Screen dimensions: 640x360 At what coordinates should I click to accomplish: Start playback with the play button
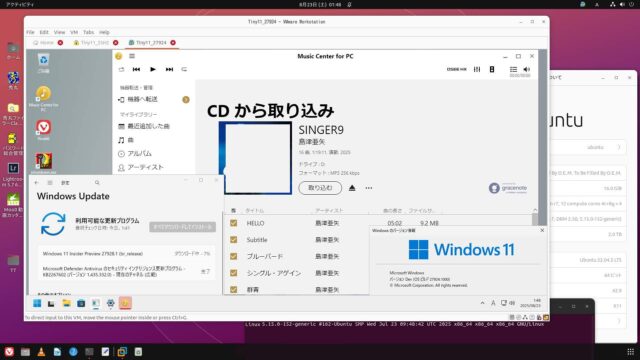click(x=153, y=69)
